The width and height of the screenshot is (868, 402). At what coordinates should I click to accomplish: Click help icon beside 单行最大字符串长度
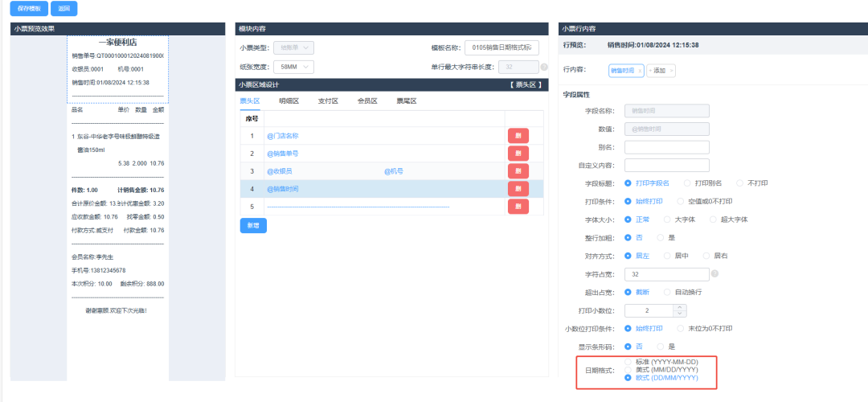click(544, 68)
